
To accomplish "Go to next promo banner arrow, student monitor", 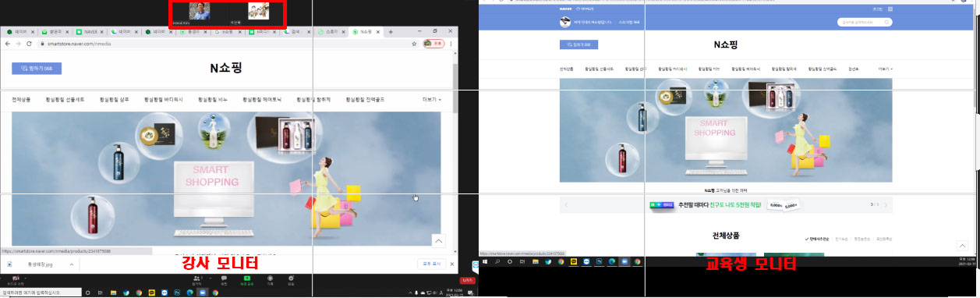I will pyautogui.click(x=886, y=205).
